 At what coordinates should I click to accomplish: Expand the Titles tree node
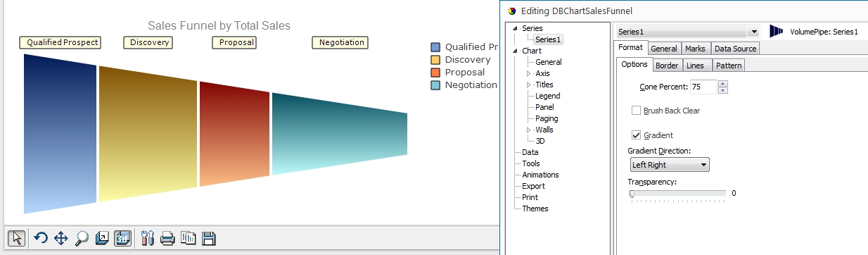coord(529,85)
